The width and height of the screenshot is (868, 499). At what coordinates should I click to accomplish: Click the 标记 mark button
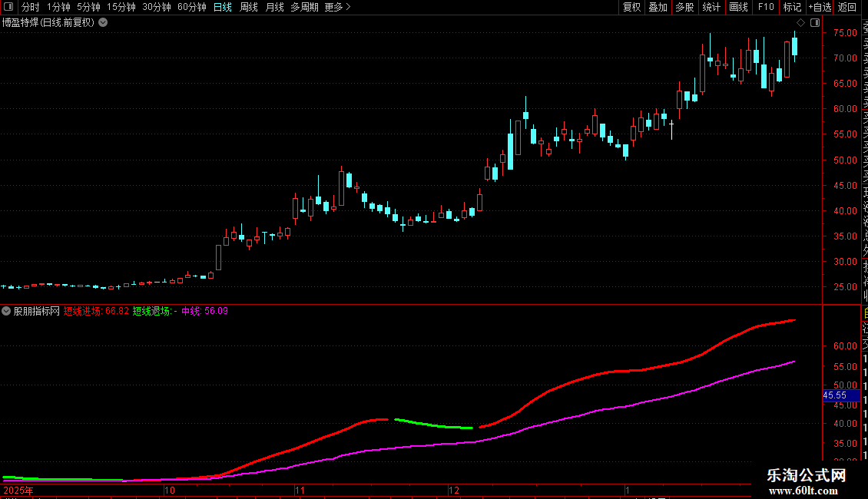tap(792, 7)
